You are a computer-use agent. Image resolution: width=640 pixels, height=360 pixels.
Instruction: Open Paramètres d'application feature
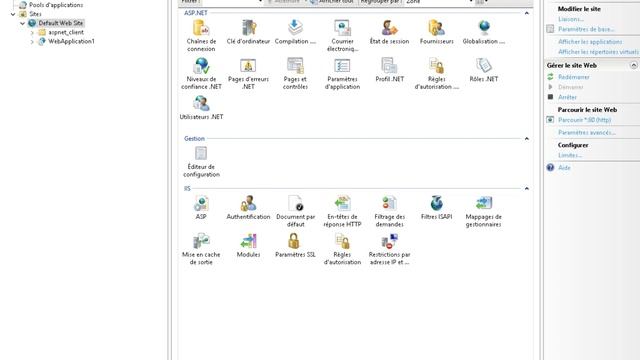342,73
